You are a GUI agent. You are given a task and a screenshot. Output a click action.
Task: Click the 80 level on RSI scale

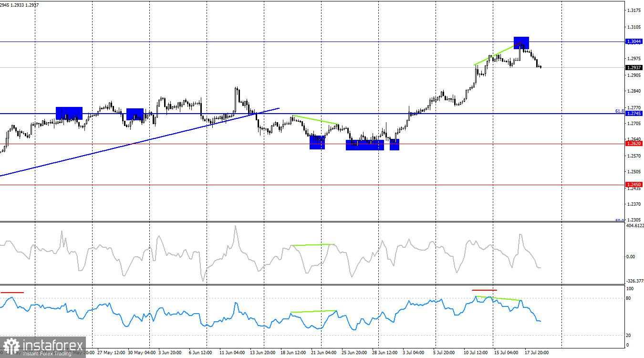(629, 298)
